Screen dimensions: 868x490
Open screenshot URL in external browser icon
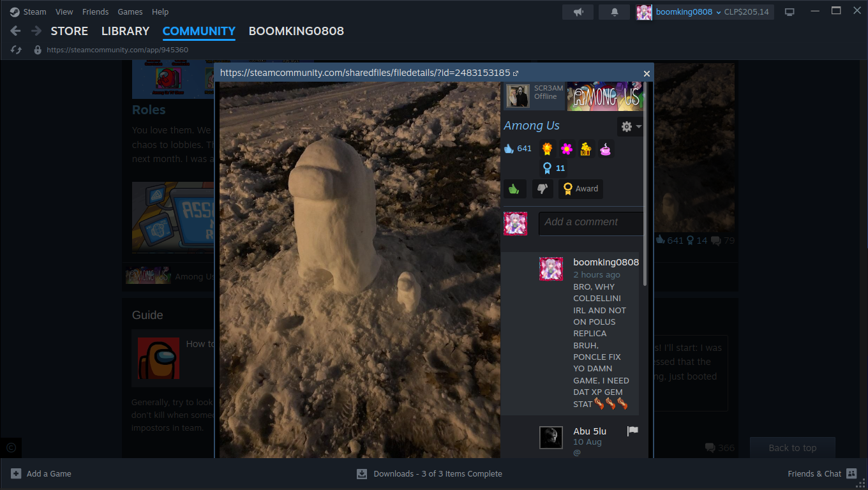tap(516, 73)
